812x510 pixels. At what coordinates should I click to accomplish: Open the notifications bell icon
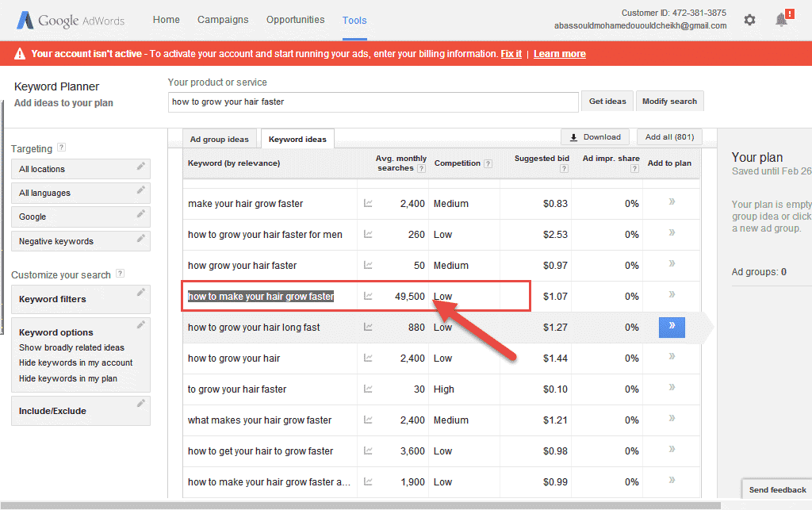(781, 20)
